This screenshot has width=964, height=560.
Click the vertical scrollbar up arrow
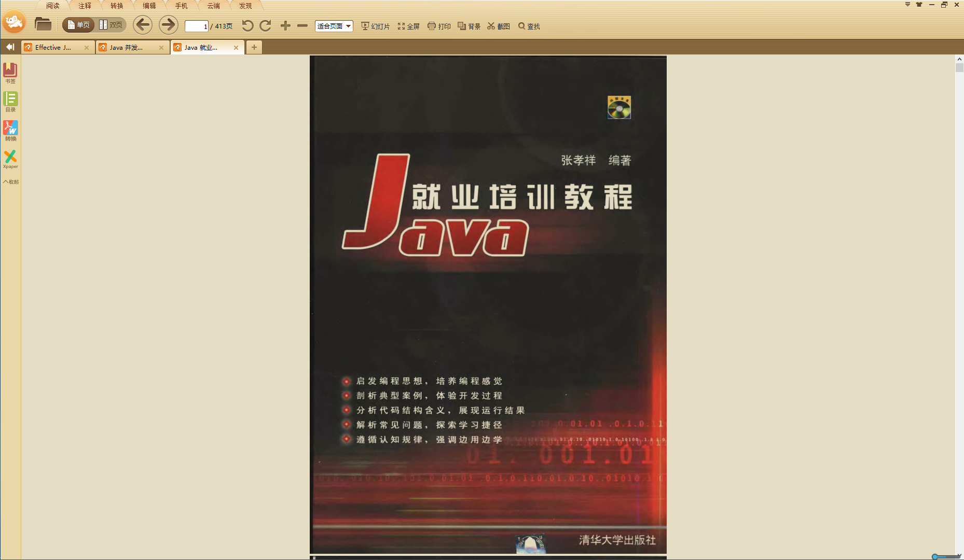pos(959,59)
